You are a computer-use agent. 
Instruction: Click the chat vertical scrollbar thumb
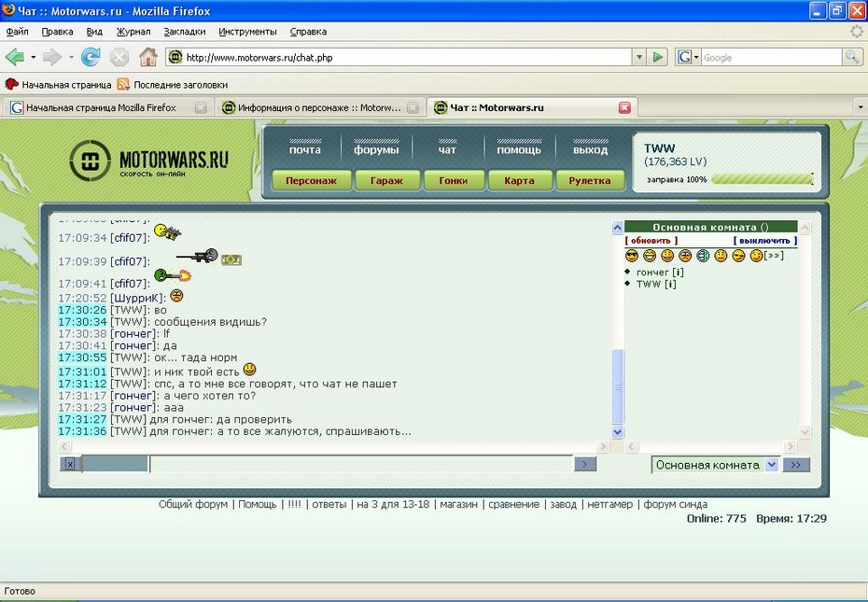[x=618, y=386]
